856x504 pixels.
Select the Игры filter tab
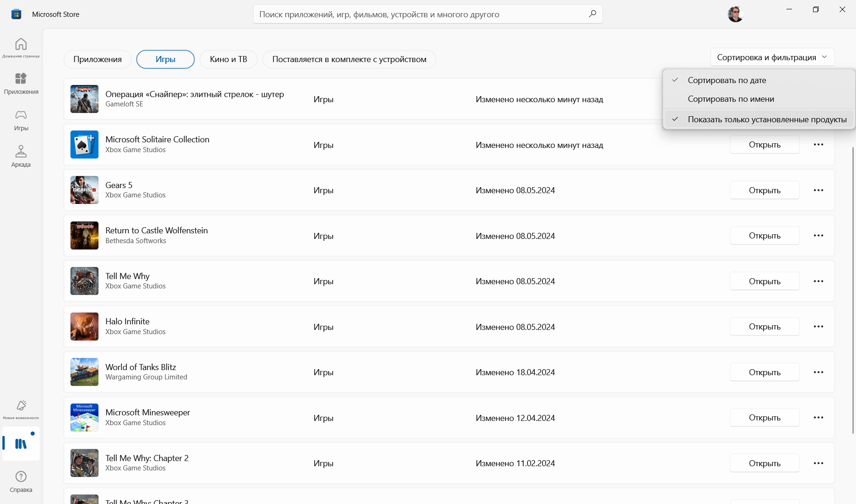point(165,59)
